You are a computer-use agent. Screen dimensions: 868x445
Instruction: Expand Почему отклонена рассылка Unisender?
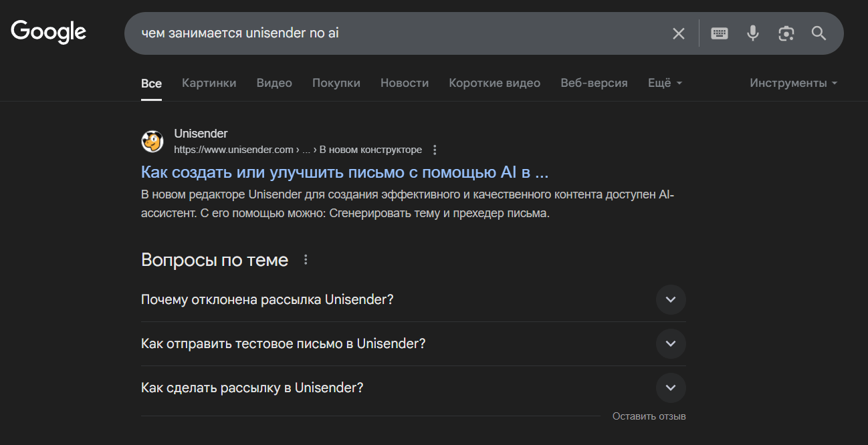pos(413,299)
